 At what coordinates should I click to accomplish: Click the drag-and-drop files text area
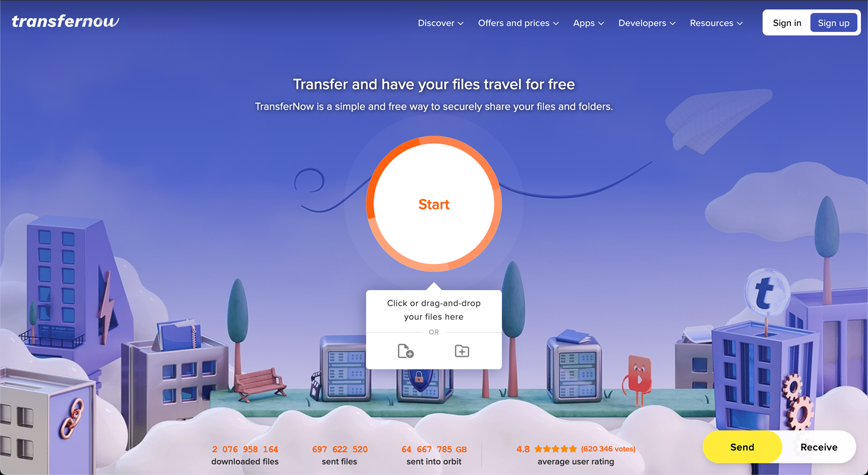(434, 310)
